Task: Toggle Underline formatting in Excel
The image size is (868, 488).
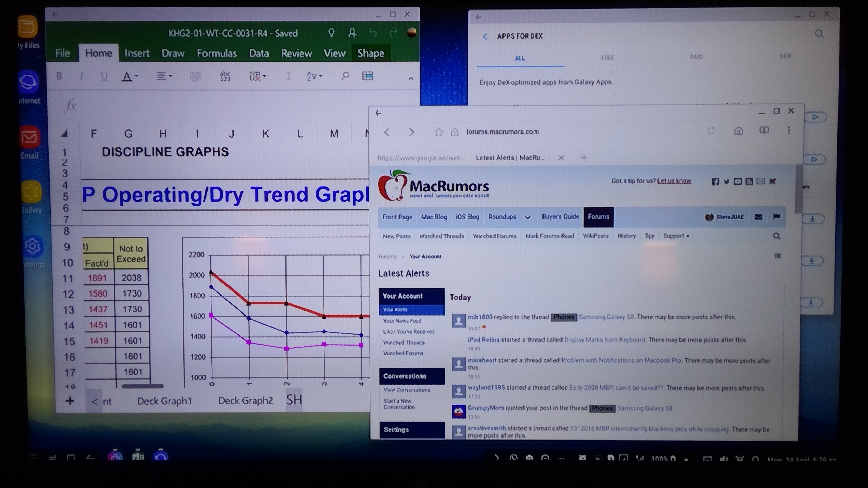Action: pyautogui.click(x=104, y=76)
